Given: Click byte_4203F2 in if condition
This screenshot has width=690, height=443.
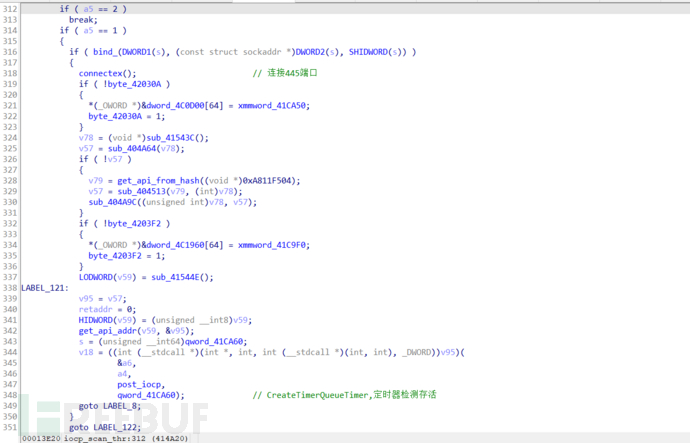Looking at the screenshot, I should (x=134, y=223).
